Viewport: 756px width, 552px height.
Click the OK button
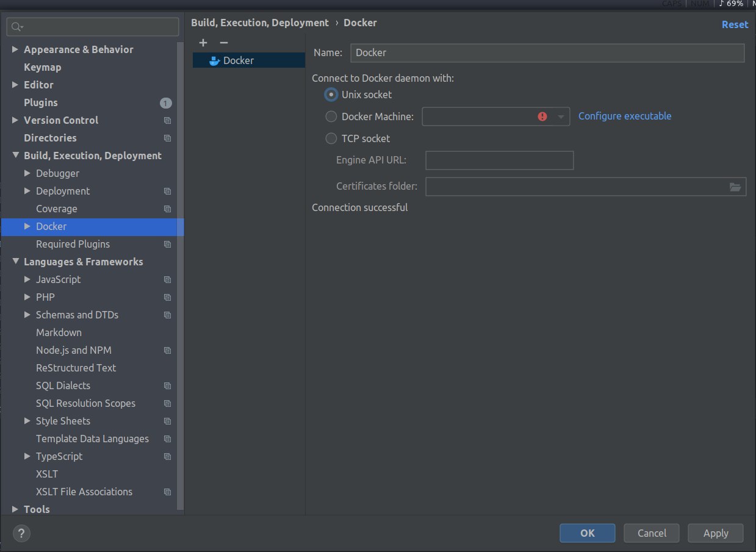587,533
